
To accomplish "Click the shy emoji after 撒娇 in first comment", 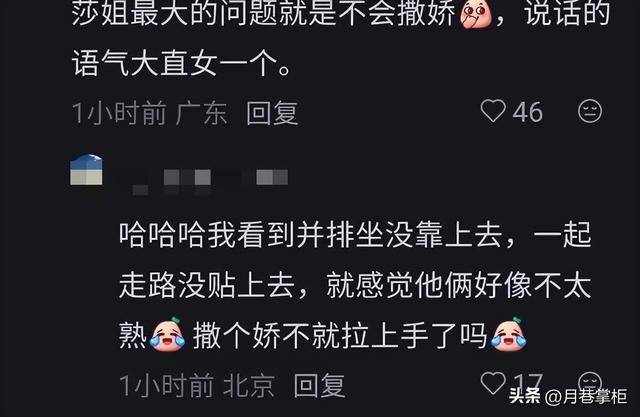I will [x=476, y=13].
